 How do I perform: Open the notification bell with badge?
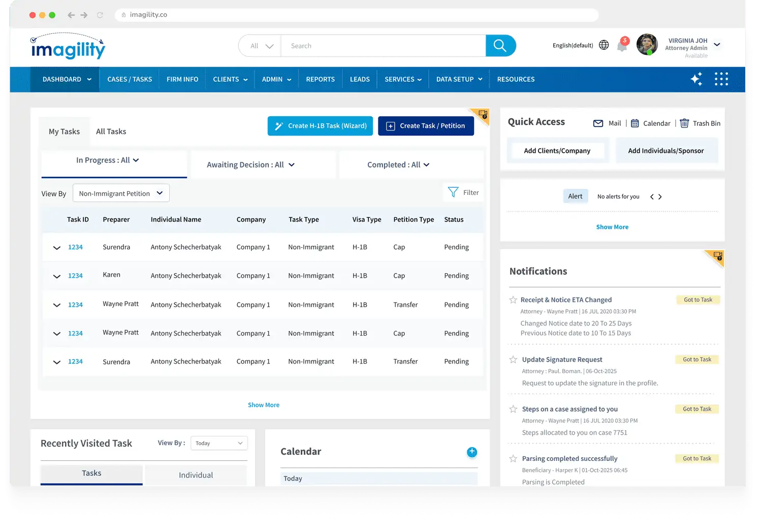click(x=622, y=46)
